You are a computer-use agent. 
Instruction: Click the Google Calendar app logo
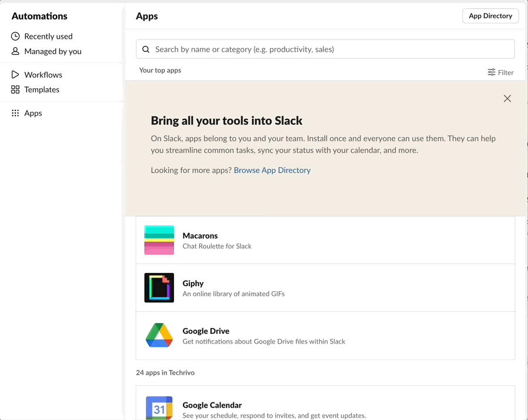pos(159,408)
